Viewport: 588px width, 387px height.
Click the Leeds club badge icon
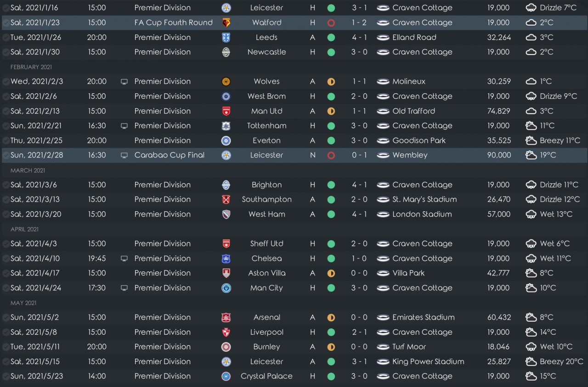[226, 37]
